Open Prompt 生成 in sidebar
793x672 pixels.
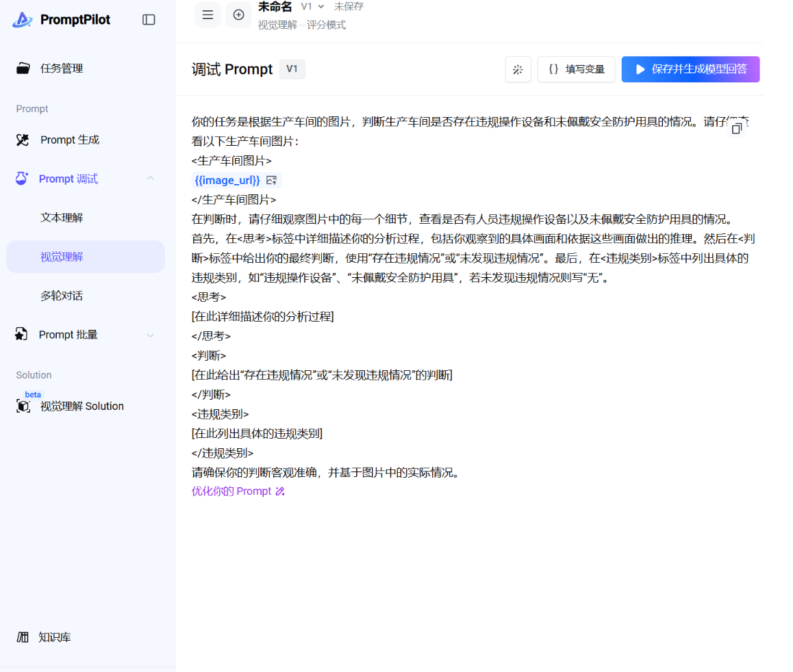tap(69, 140)
